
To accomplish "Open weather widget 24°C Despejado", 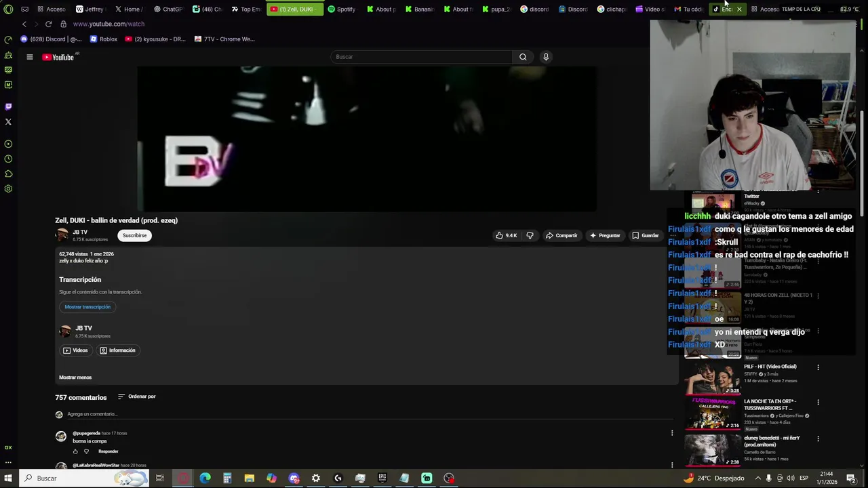I will (x=714, y=479).
